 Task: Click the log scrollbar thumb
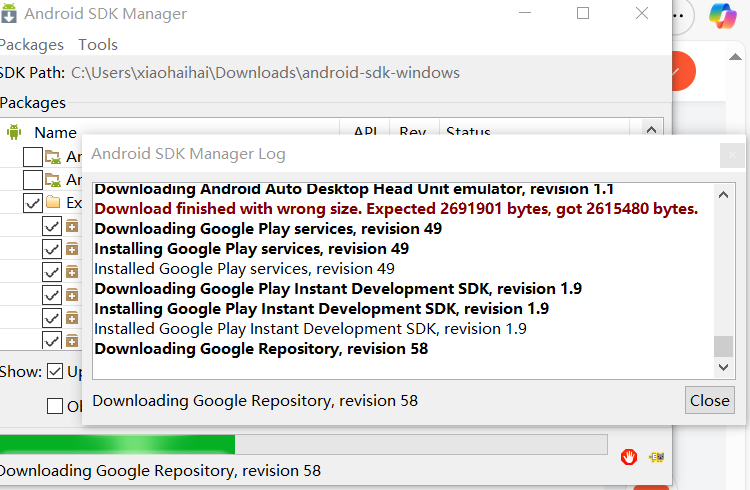coord(723,346)
